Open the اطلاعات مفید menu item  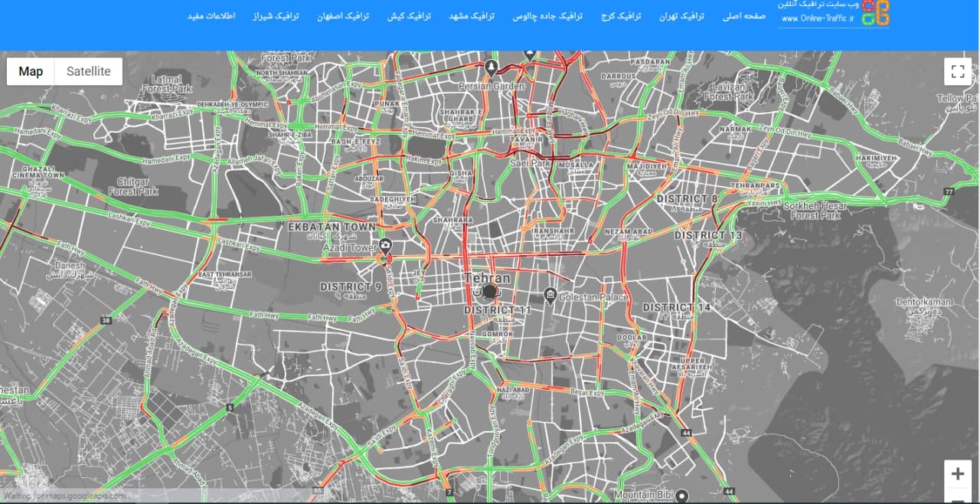pos(211,16)
